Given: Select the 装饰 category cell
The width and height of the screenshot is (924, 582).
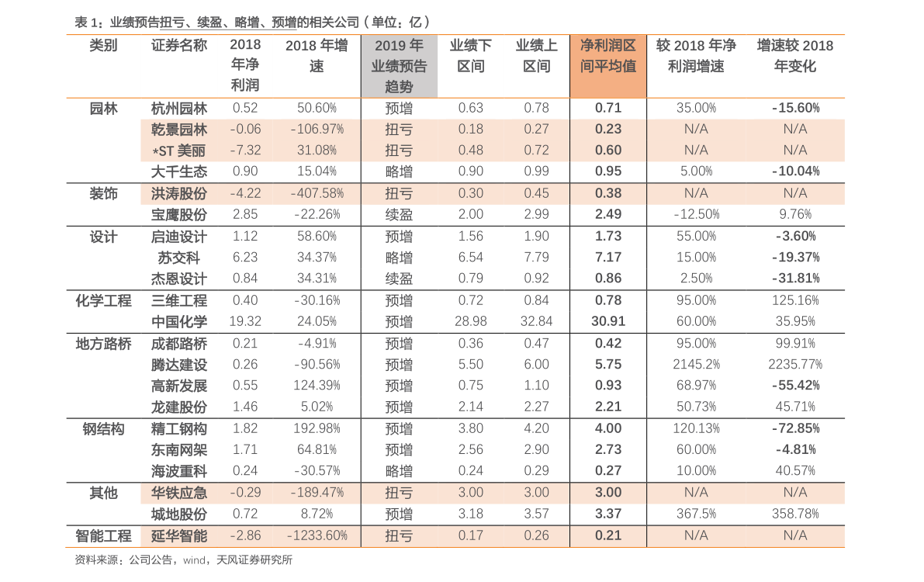Looking at the screenshot, I should point(103,194).
